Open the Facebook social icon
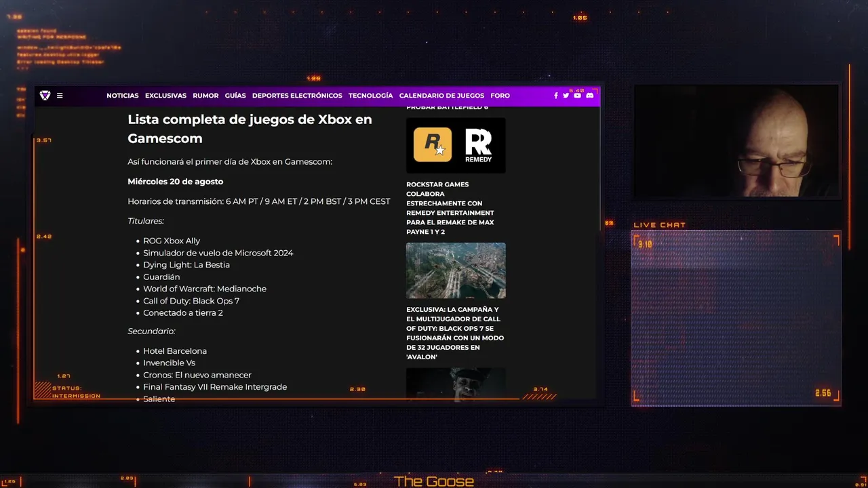The width and height of the screenshot is (868, 488). tap(556, 96)
